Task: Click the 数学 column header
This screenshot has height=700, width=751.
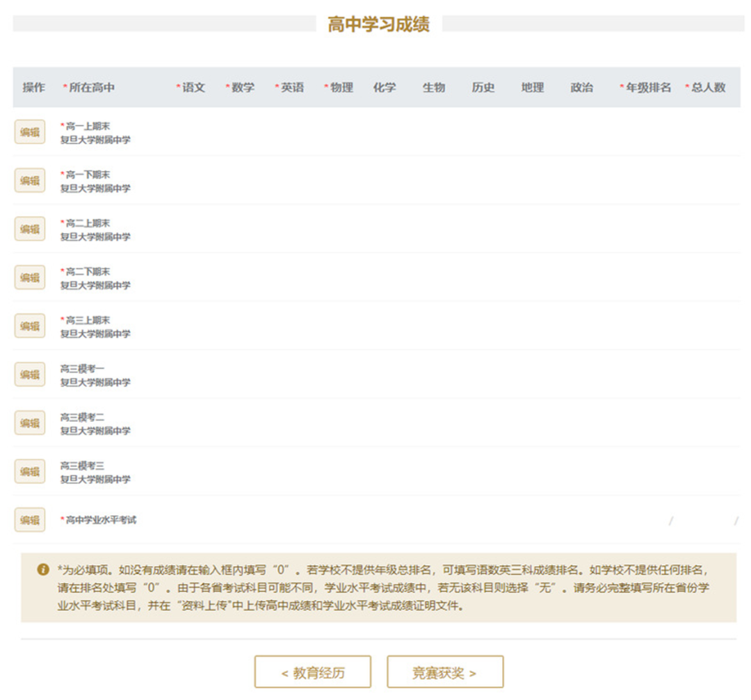Action: 242,88
